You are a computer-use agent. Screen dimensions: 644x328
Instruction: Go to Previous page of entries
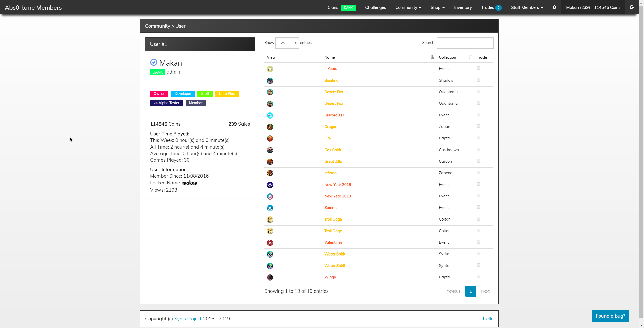point(453,291)
